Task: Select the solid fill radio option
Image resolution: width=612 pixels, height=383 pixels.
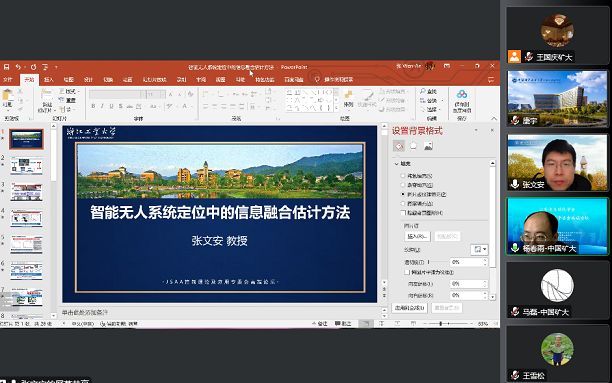Action: pos(403,176)
